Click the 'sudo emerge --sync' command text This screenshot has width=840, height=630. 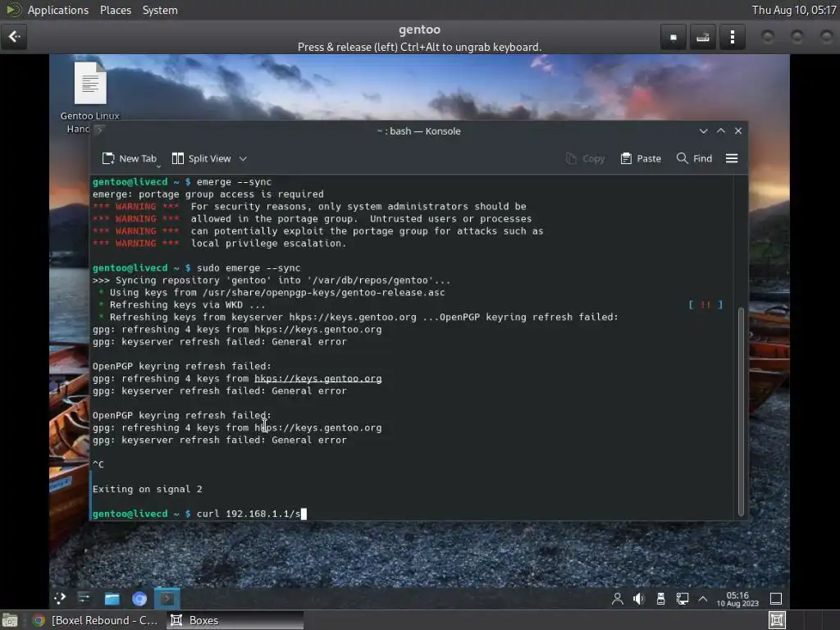coord(249,268)
